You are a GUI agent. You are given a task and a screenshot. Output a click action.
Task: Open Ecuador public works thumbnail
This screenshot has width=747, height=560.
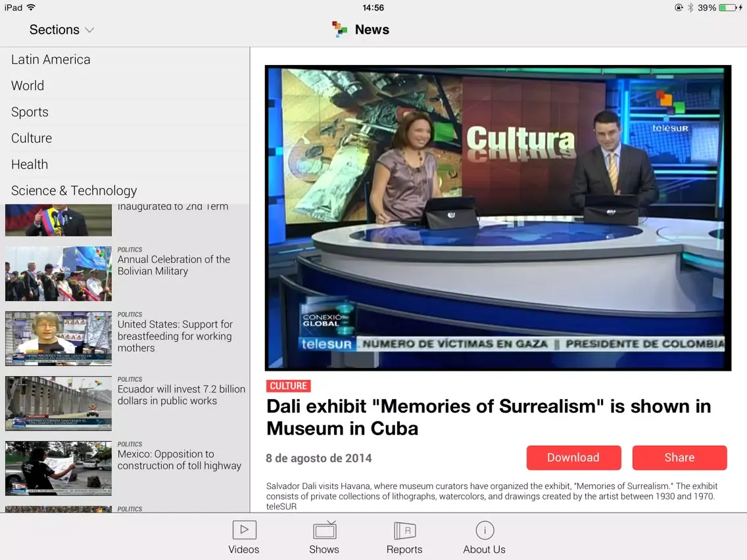59,404
